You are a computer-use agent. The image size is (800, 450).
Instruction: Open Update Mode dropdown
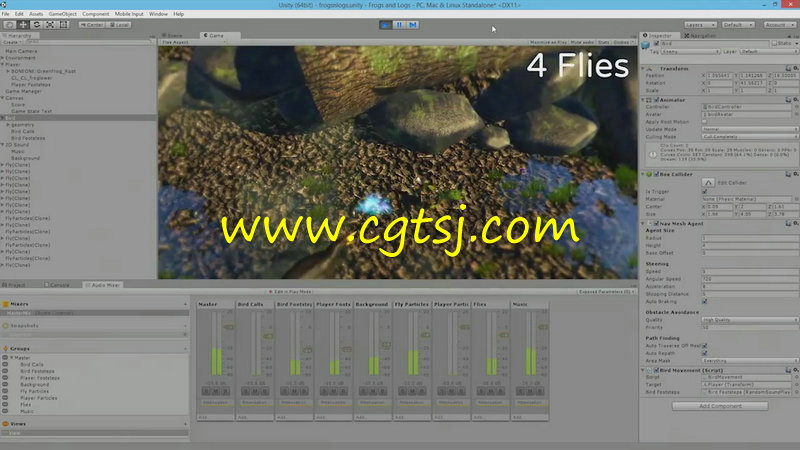(x=750, y=129)
